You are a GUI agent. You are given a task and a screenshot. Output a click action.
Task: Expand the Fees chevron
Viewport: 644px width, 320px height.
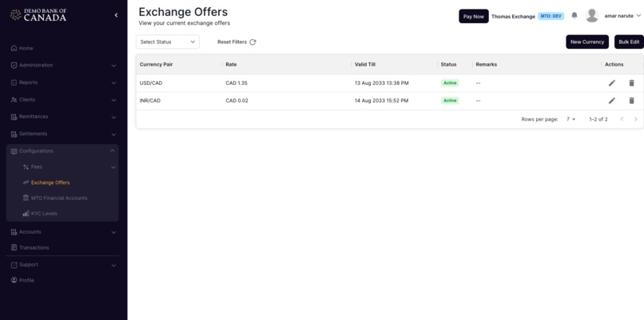click(x=113, y=167)
